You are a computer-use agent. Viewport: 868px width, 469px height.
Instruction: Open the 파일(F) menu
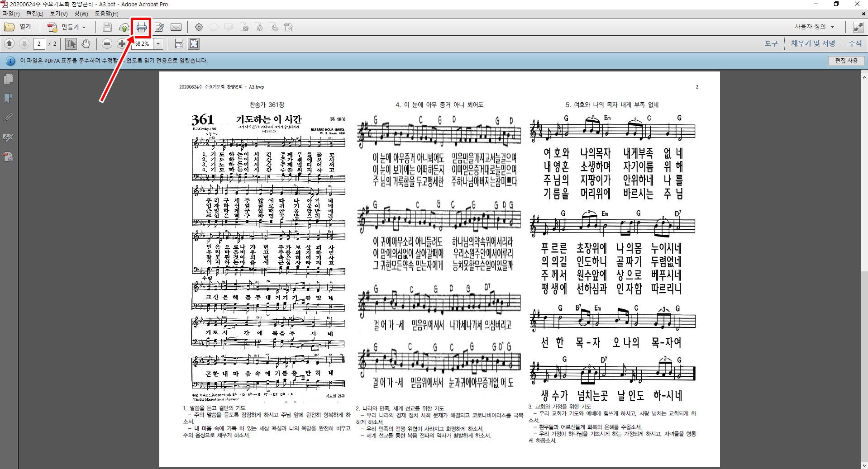11,14
